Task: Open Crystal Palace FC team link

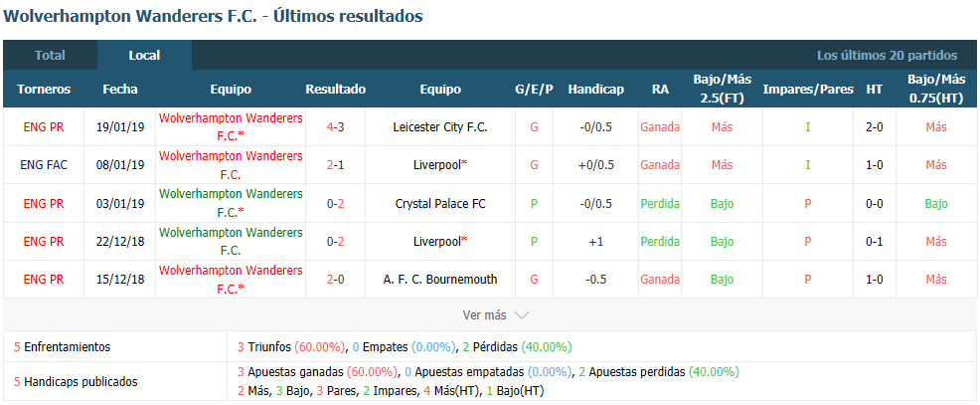Action: pos(440,203)
